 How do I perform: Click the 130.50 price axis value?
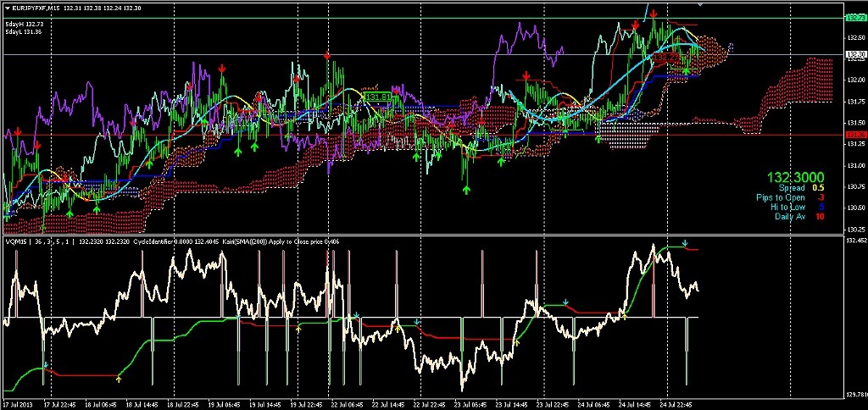coord(856,208)
